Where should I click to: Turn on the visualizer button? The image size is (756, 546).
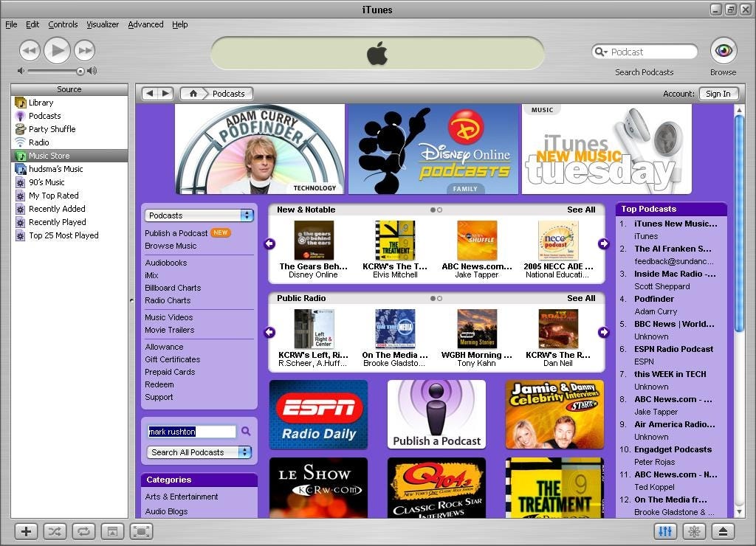click(694, 531)
